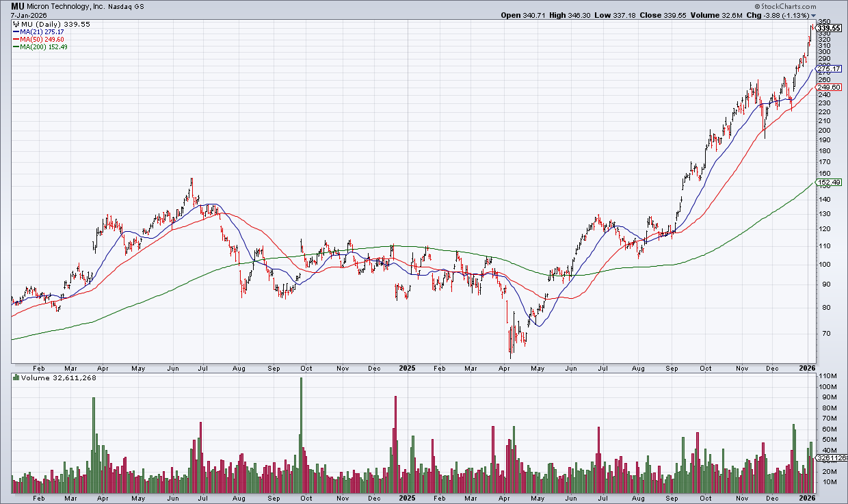This screenshot has height=504, width=848.
Task: Select the green MA(200) legend line marker
Action: click(16, 47)
